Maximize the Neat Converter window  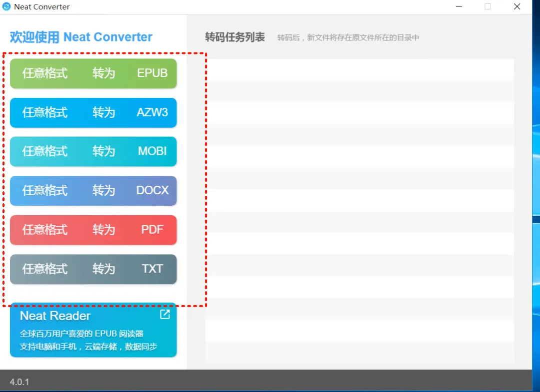(x=487, y=6)
